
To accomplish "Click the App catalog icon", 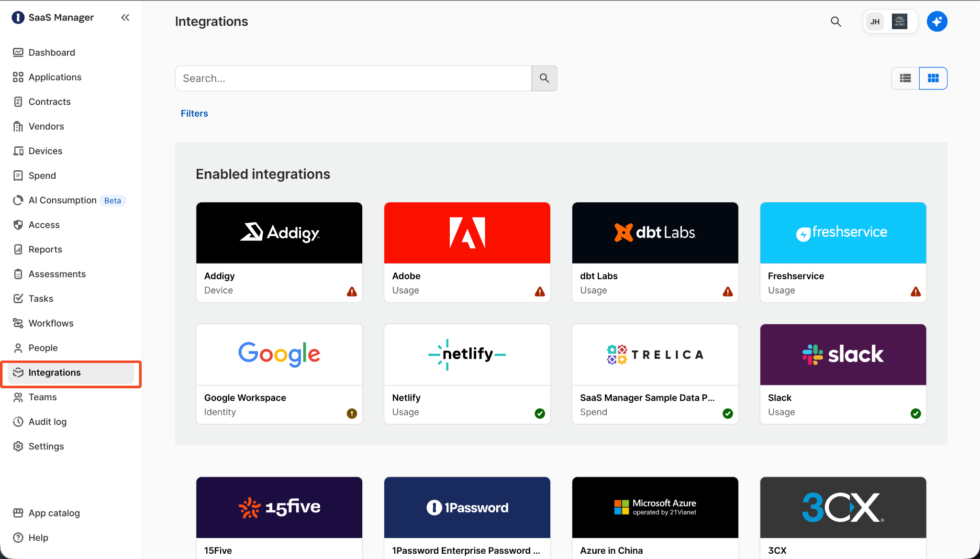I will pyautogui.click(x=18, y=513).
